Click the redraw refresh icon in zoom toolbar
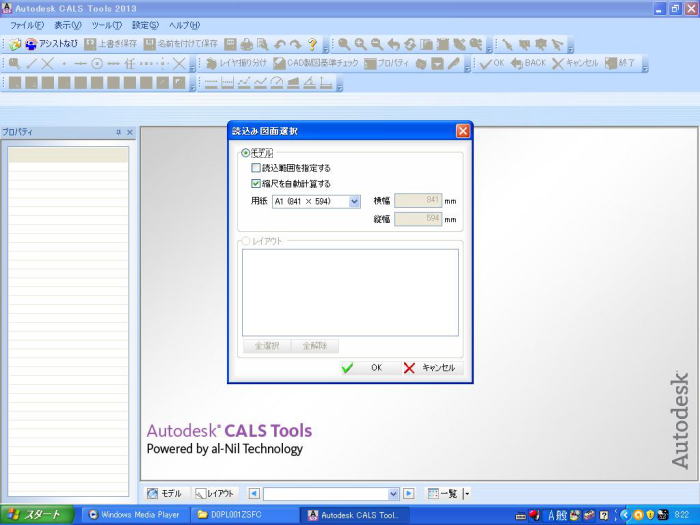The image size is (700, 525). (410, 44)
